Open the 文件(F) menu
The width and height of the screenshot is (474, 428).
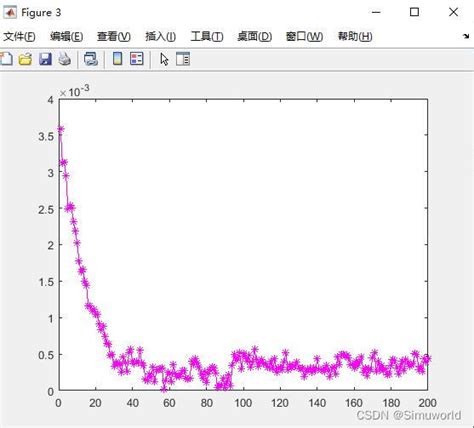coord(19,36)
